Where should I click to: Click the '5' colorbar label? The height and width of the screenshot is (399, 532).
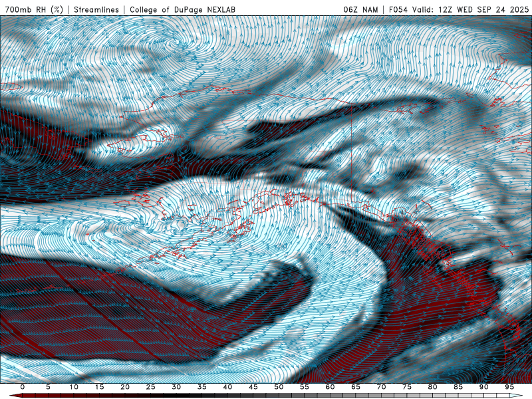(x=48, y=387)
